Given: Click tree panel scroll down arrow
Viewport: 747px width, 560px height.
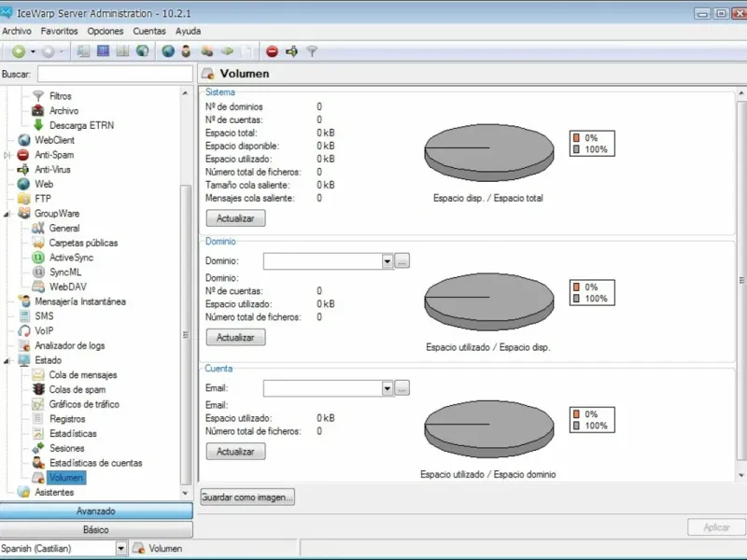Looking at the screenshot, I should coord(185,494).
